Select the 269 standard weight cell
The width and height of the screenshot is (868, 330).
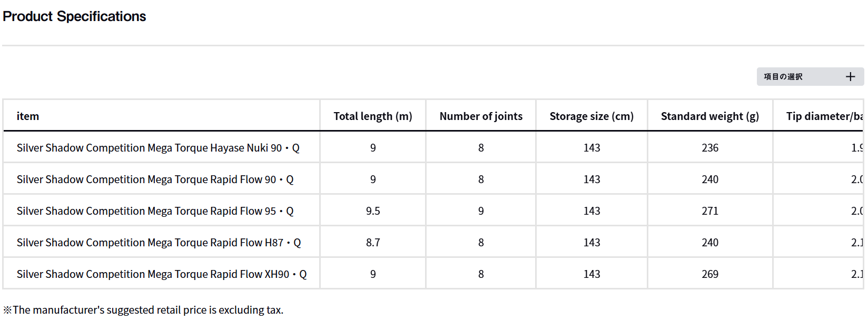coord(709,274)
